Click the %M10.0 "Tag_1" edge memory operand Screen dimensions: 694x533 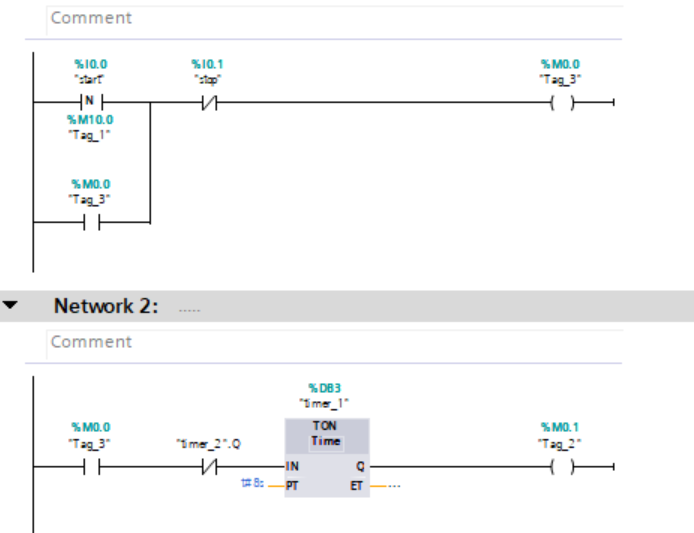(x=90, y=126)
